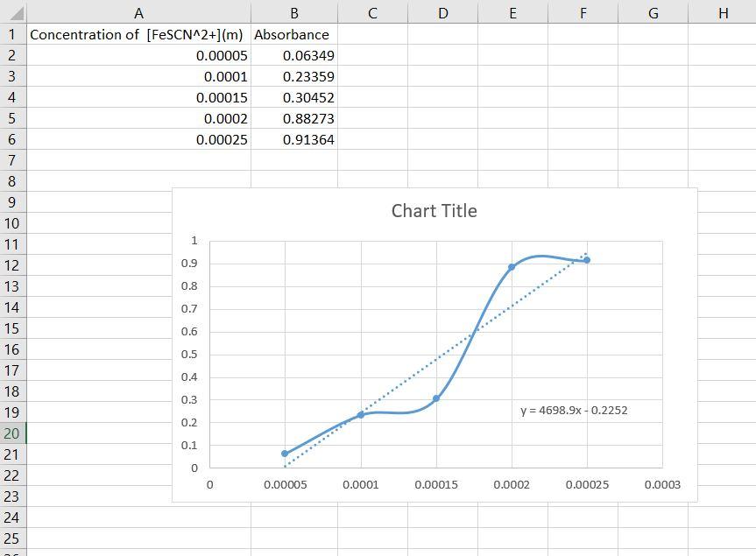
Task: Select the Absorbance header cell
Action: tap(291, 34)
